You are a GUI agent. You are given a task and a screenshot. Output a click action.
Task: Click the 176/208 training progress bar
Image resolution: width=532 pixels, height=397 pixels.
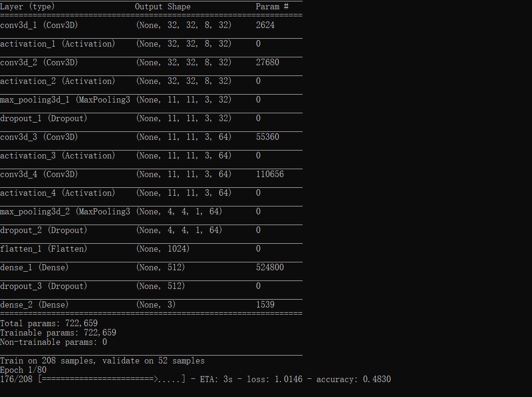point(112,380)
